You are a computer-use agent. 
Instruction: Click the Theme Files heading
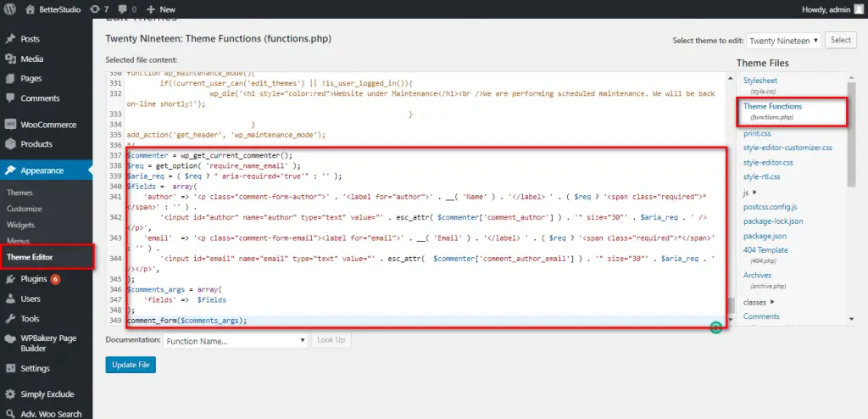click(x=762, y=63)
